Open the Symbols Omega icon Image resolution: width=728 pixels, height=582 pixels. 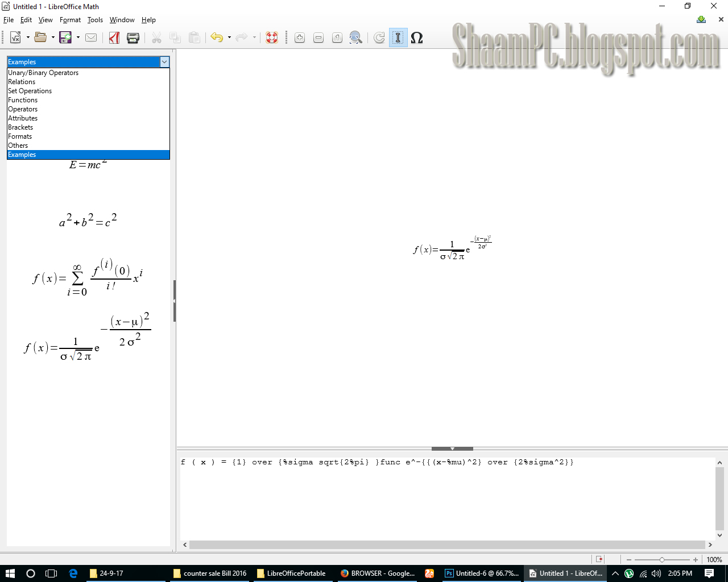tap(417, 38)
